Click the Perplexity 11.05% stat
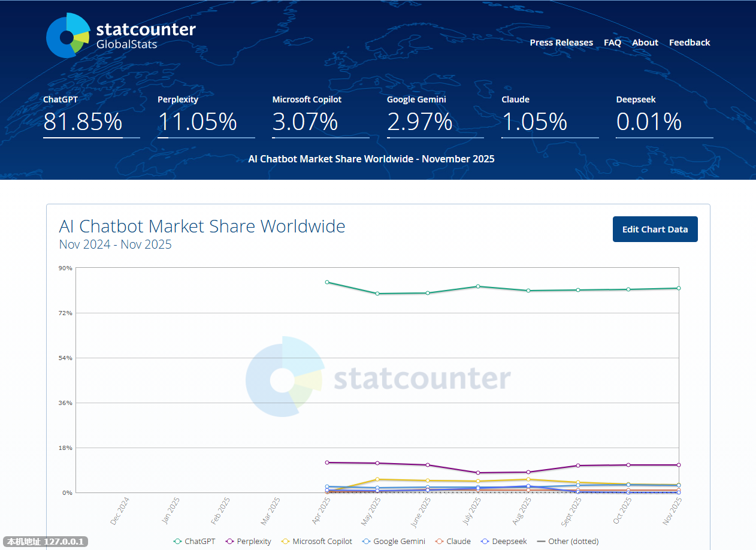756x550 pixels. (197, 122)
